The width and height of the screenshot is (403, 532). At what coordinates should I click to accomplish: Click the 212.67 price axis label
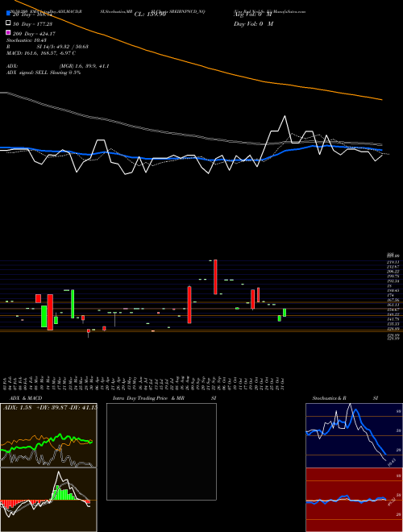393,267
